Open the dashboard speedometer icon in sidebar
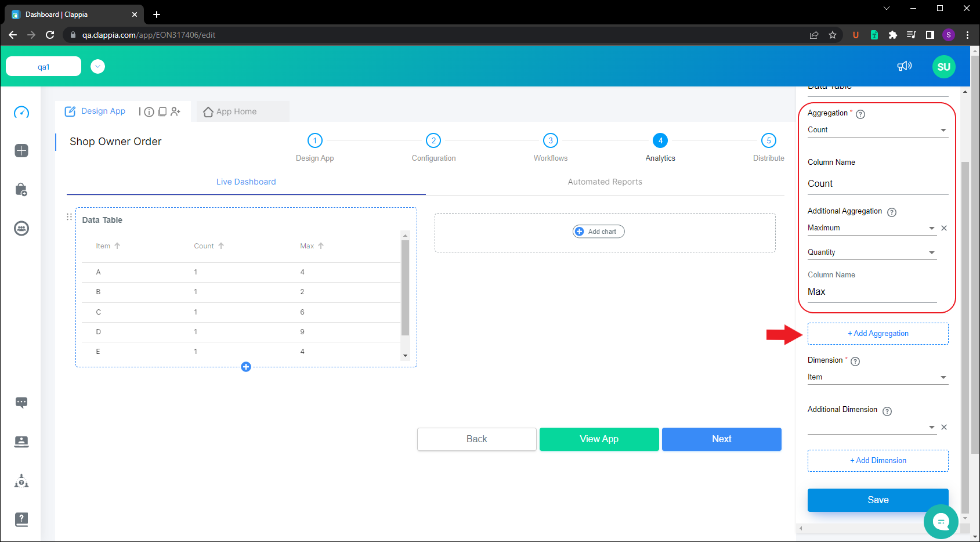The height and width of the screenshot is (542, 980). (x=21, y=112)
